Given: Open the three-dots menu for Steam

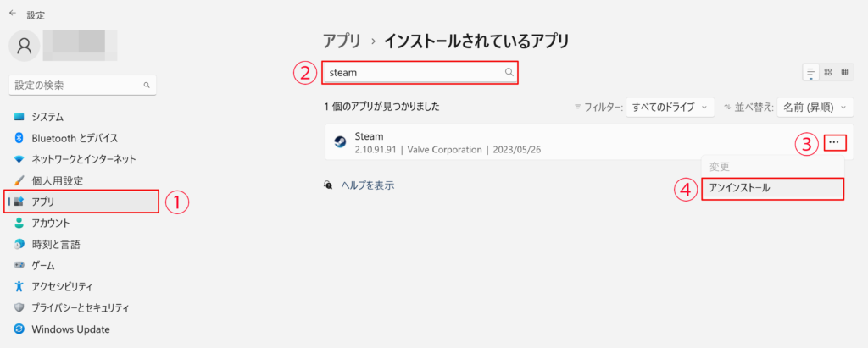Looking at the screenshot, I should 834,143.
